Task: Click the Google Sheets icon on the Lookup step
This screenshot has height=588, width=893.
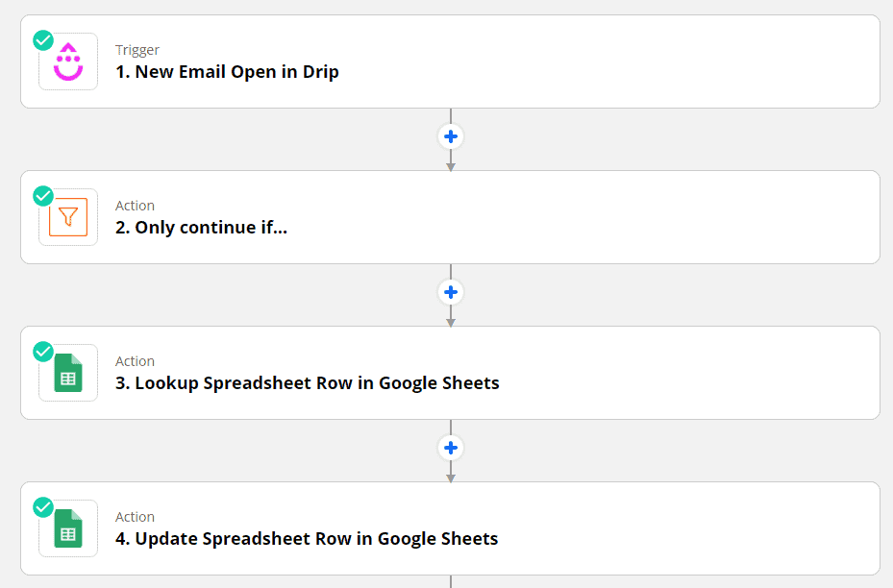Action: coord(68,373)
